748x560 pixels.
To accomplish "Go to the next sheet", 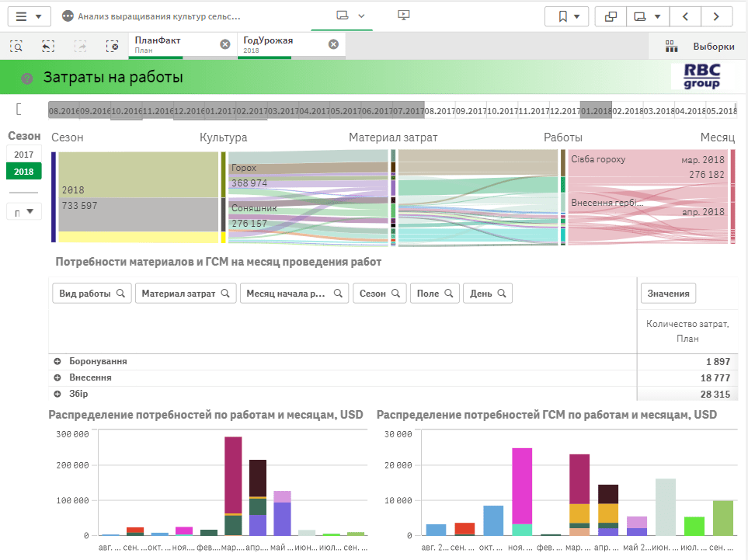I will (716, 16).
